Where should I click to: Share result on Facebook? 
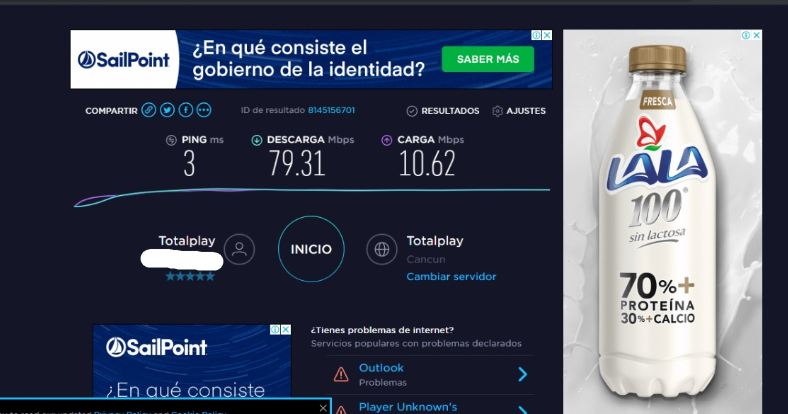point(186,110)
